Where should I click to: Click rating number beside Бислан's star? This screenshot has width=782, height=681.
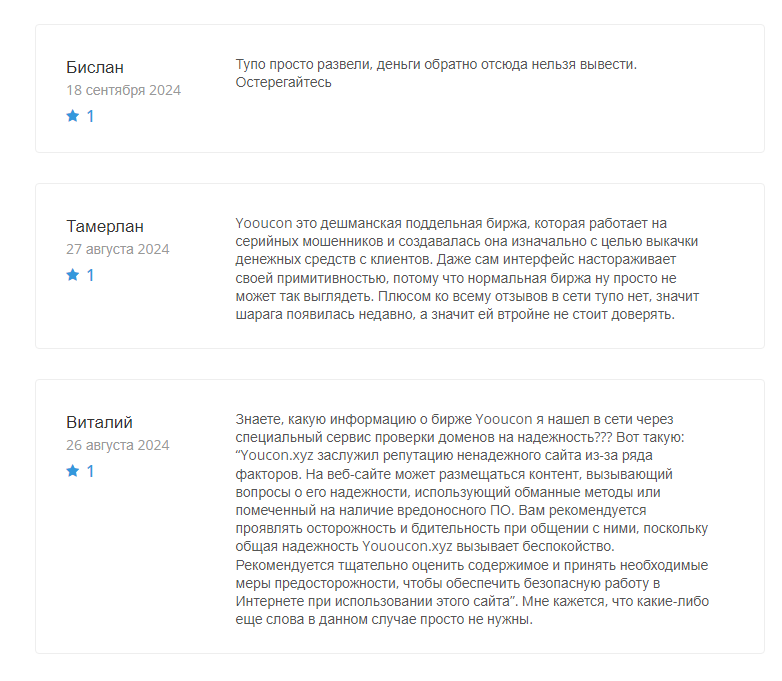[x=90, y=116]
